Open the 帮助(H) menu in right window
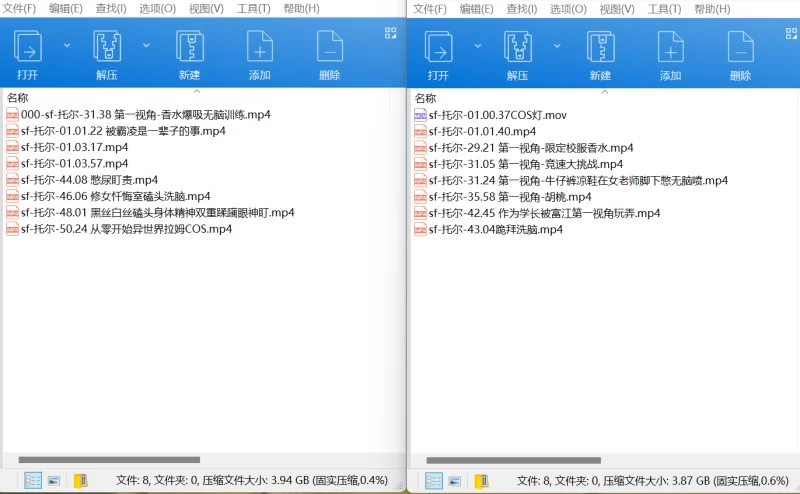This screenshot has height=494, width=800. pyautogui.click(x=712, y=9)
